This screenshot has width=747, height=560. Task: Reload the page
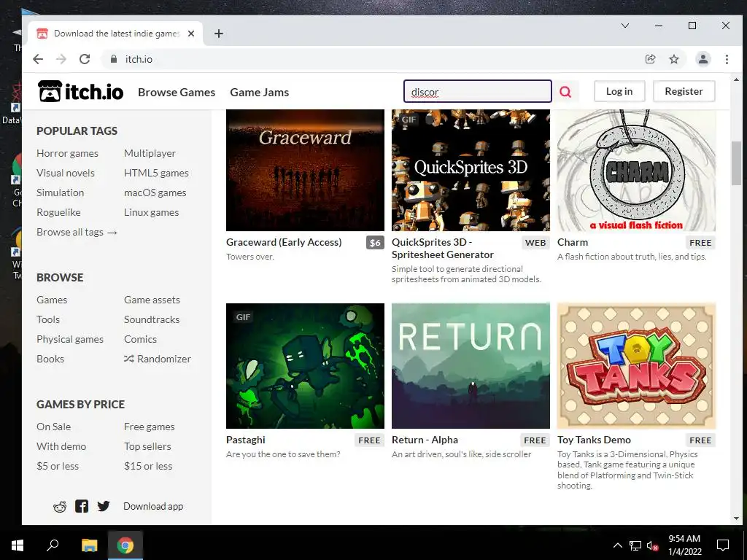coord(85,59)
